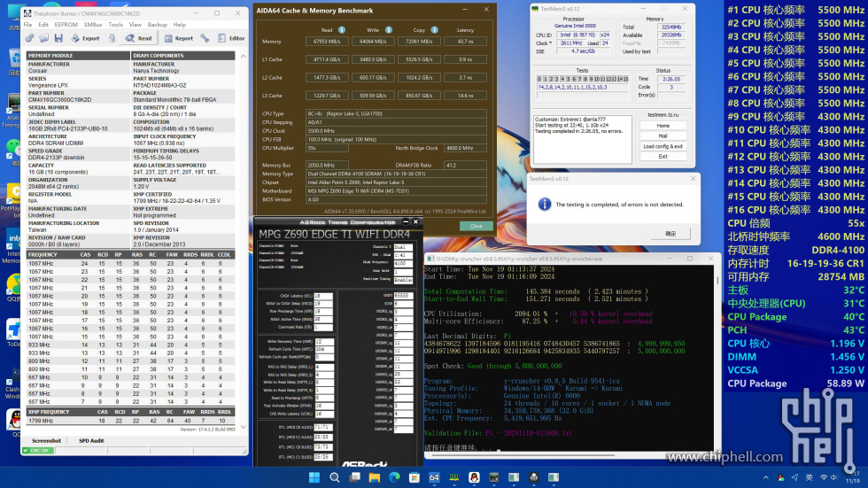The width and height of the screenshot is (868, 488).
Task: Open the Edit menu in Thaiphoon Burner
Action: (x=43, y=25)
